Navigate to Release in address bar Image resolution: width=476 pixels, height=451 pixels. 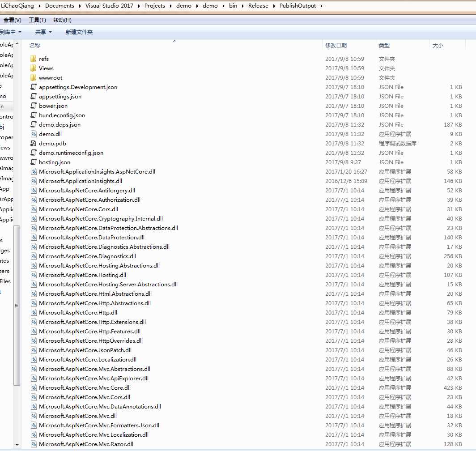258,6
